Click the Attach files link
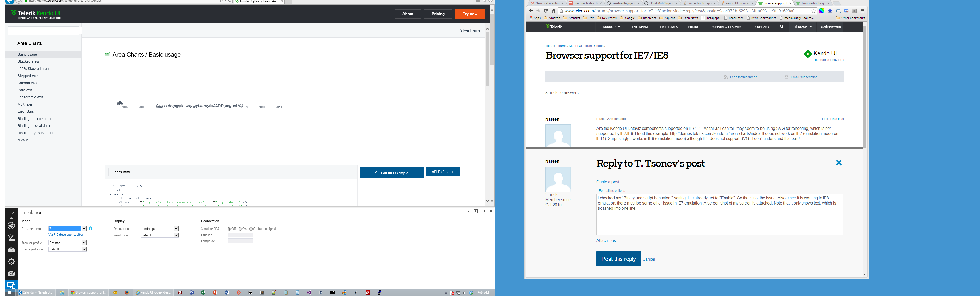Screen dimensions: 980x306 pos(606,241)
